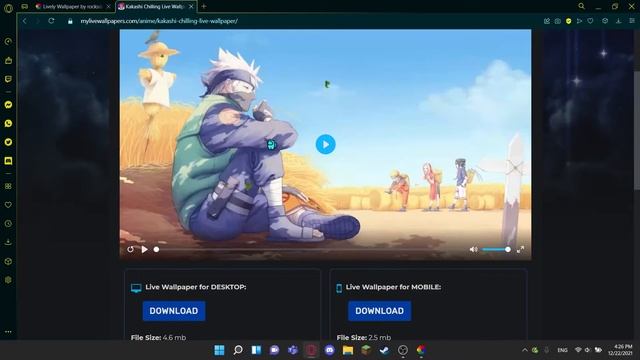Screen dimensions: 640x360
Task: Open bookmarks heart in sidebar
Action: (x=8, y=205)
